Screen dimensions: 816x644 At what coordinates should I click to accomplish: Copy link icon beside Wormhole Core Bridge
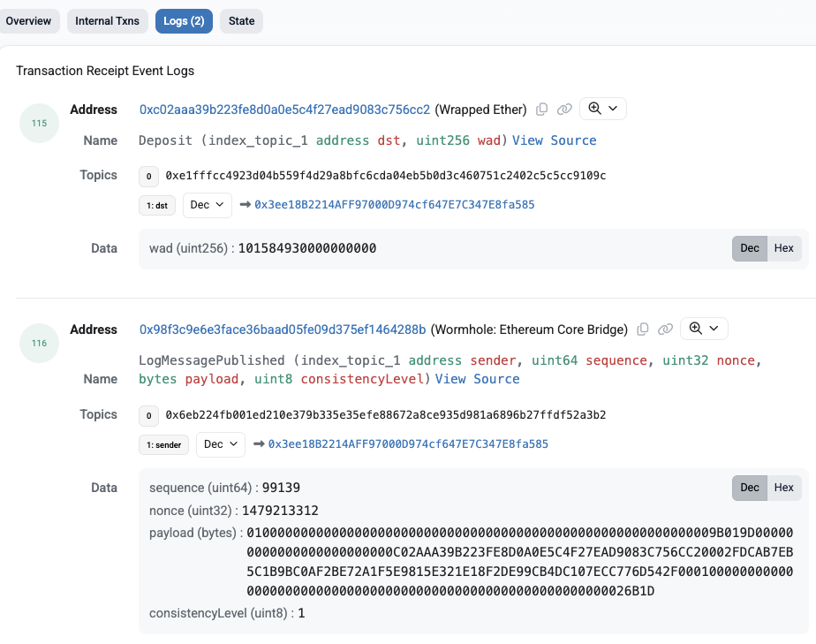(x=665, y=330)
